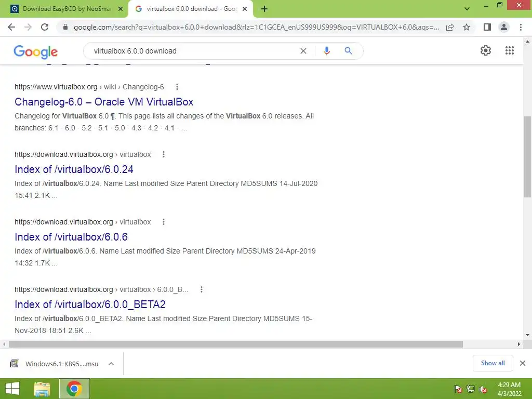
Task: Open options for 6.0.24 result
Action: pos(164,154)
